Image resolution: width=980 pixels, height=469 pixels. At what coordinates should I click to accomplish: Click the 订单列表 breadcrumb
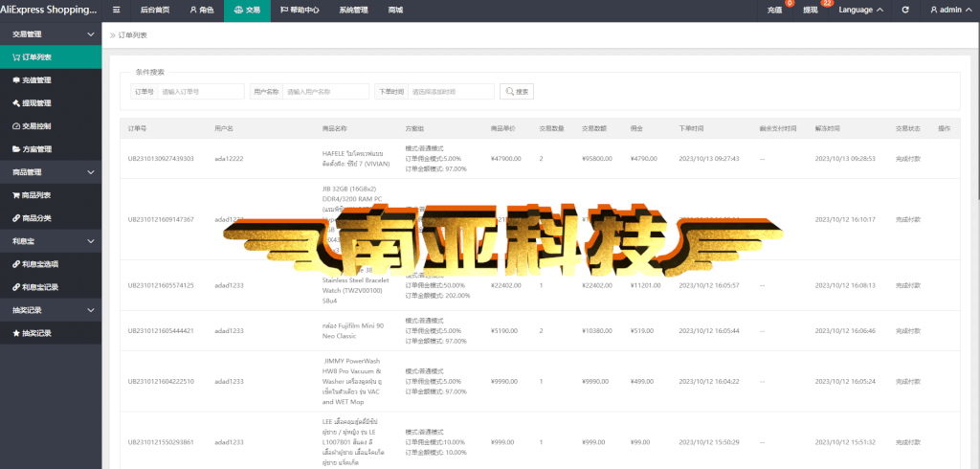coord(133,35)
